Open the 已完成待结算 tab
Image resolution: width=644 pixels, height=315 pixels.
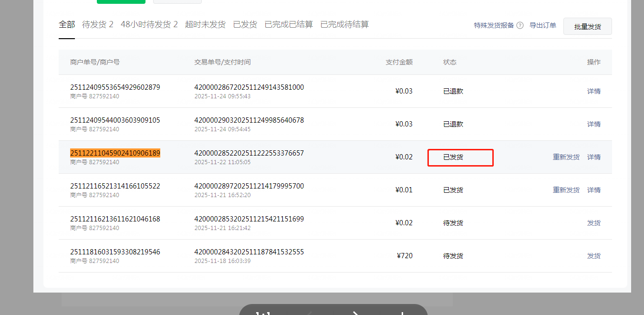(344, 24)
